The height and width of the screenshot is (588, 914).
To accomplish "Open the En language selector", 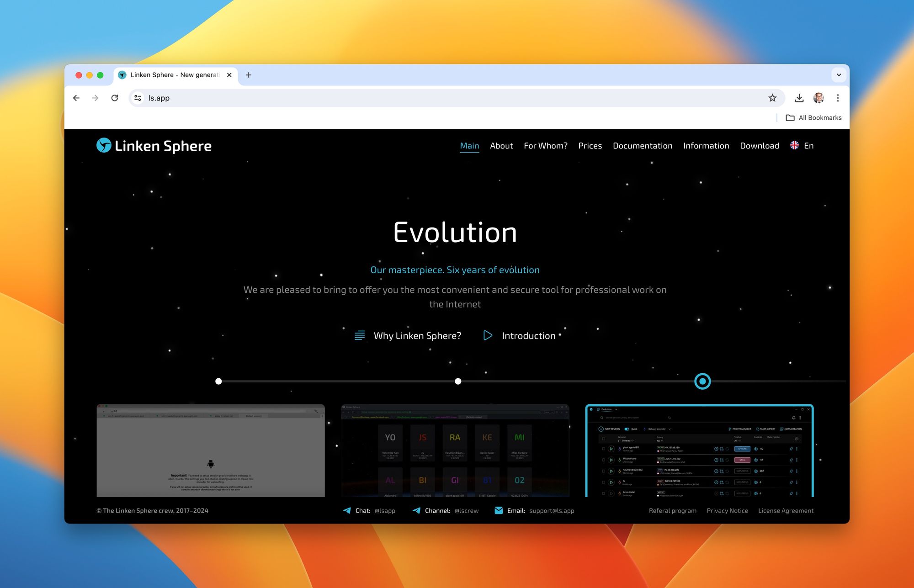I will click(809, 146).
